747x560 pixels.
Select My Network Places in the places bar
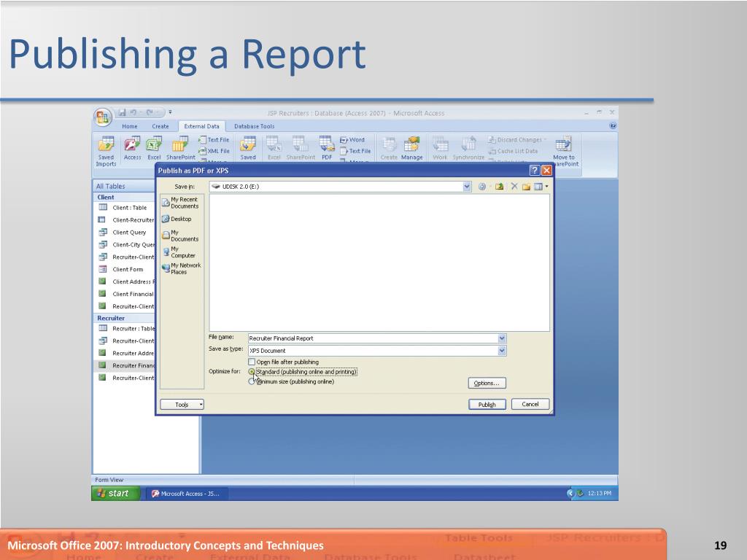click(181, 268)
